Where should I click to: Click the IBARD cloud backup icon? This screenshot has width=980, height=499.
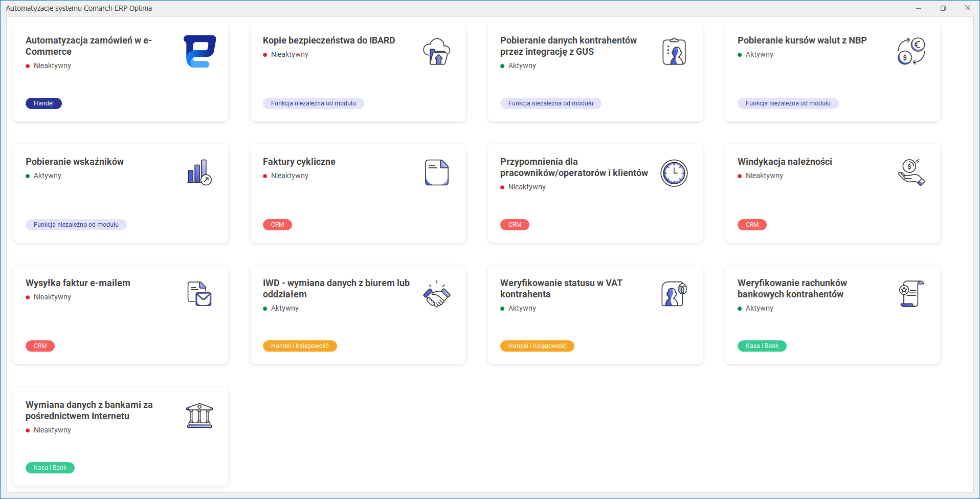[x=437, y=51]
